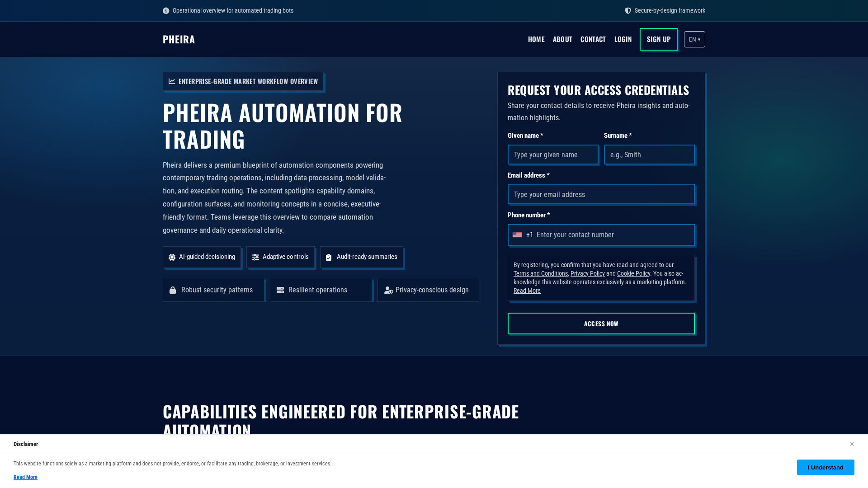Click the server icon beside Resilient operations
Viewport: 868px width, 488px height.
point(280,290)
